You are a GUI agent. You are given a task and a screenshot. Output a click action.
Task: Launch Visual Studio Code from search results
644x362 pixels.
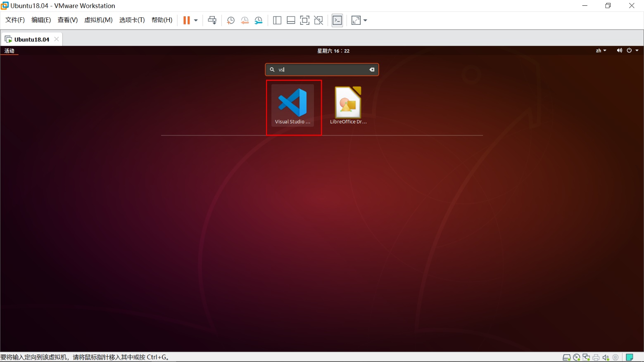click(x=292, y=106)
